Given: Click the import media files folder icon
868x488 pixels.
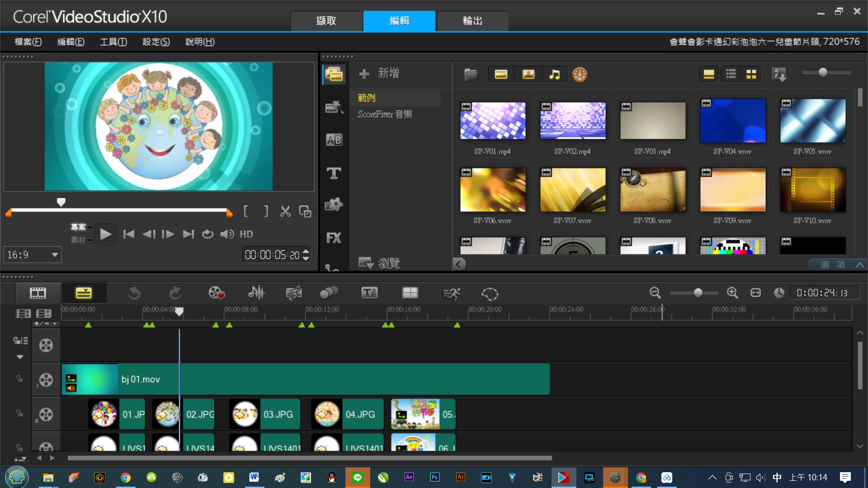Looking at the screenshot, I should click(471, 75).
